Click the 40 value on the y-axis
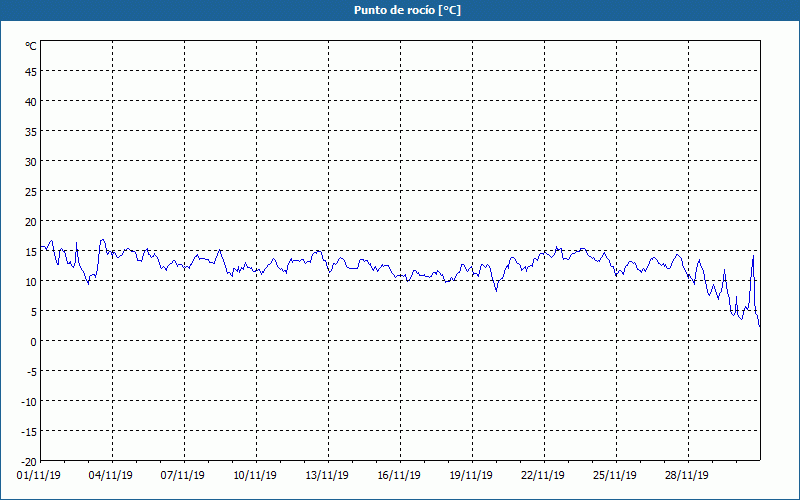This screenshot has width=800, height=500. 31,102
